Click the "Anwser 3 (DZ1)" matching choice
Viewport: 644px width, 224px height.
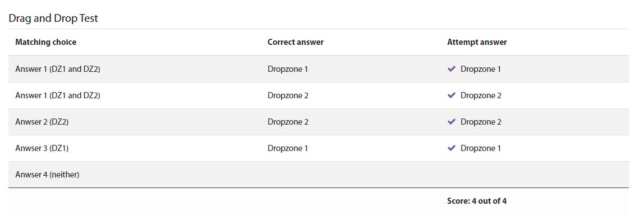[x=42, y=148]
